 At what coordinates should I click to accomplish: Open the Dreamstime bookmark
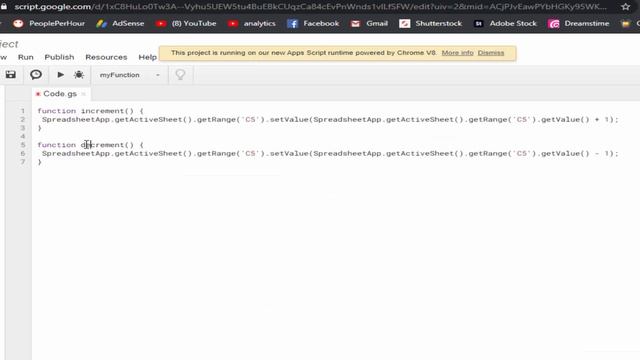click(x=579, y=24)
